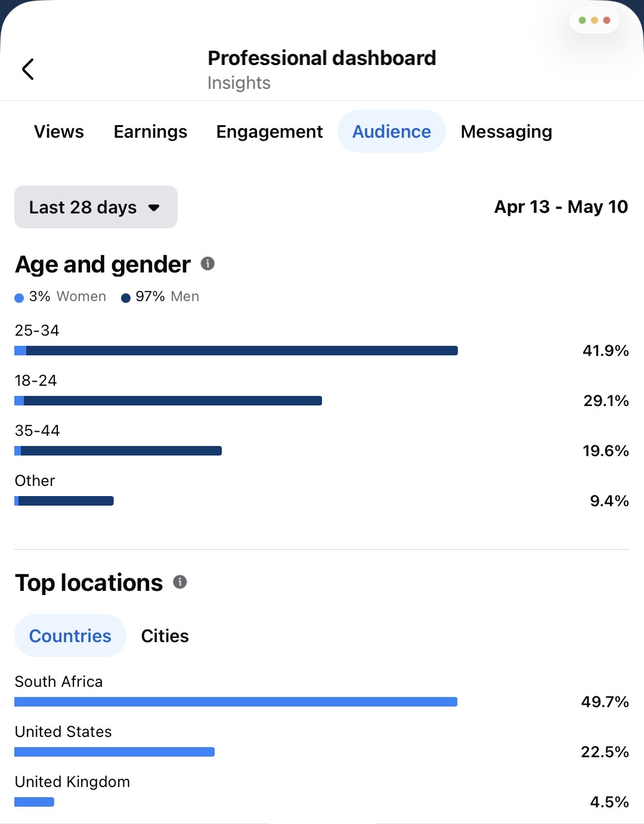Screen dimensions: 644x824
Task: Open the Engagement tab
Action: (x=270, y=131)
